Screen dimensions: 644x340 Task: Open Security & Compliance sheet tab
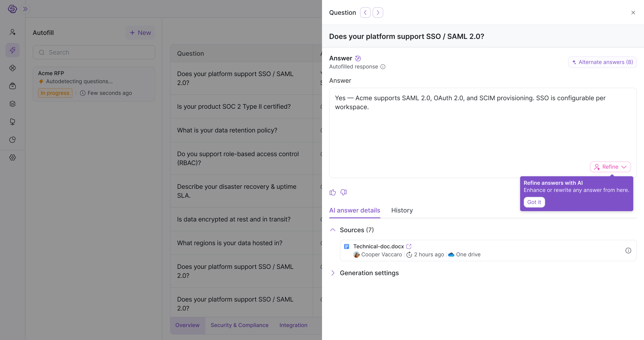pos(239,325)
